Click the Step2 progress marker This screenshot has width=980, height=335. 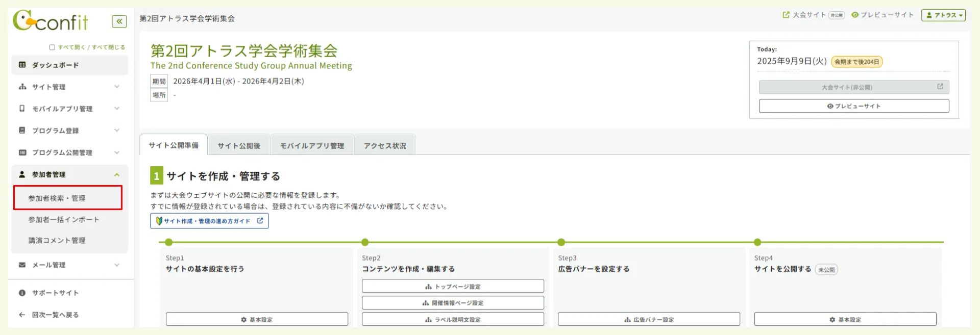coord(365,242)
